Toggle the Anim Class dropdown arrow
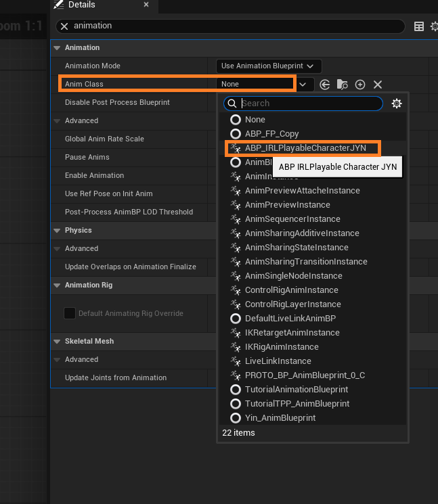The image size is (438, 504). click(x=303, y=85)
